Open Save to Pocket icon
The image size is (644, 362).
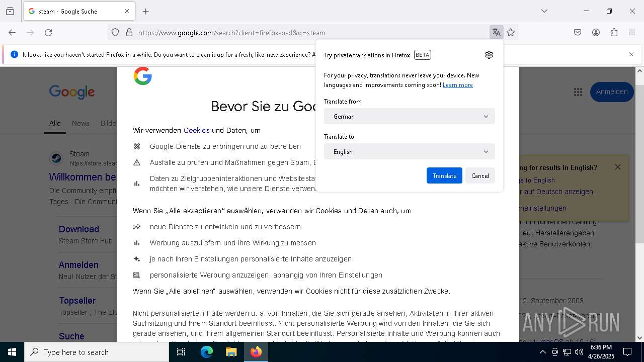(x=578, y=32)
